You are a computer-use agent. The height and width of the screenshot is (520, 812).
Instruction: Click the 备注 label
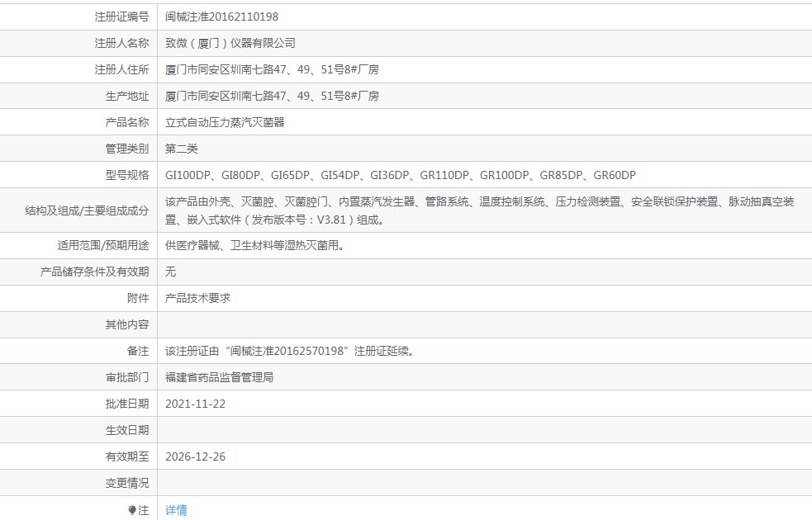[x=138, y=351]
